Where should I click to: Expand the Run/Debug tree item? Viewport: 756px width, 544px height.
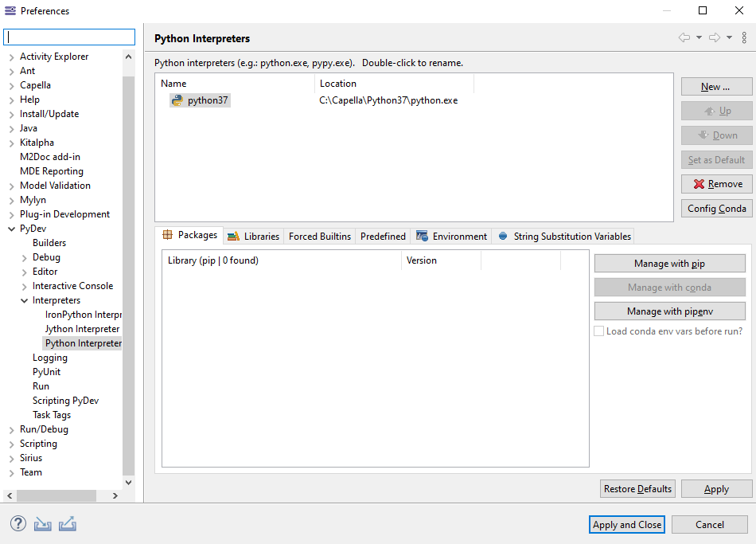pyautogui.click(x=11, y=429)
